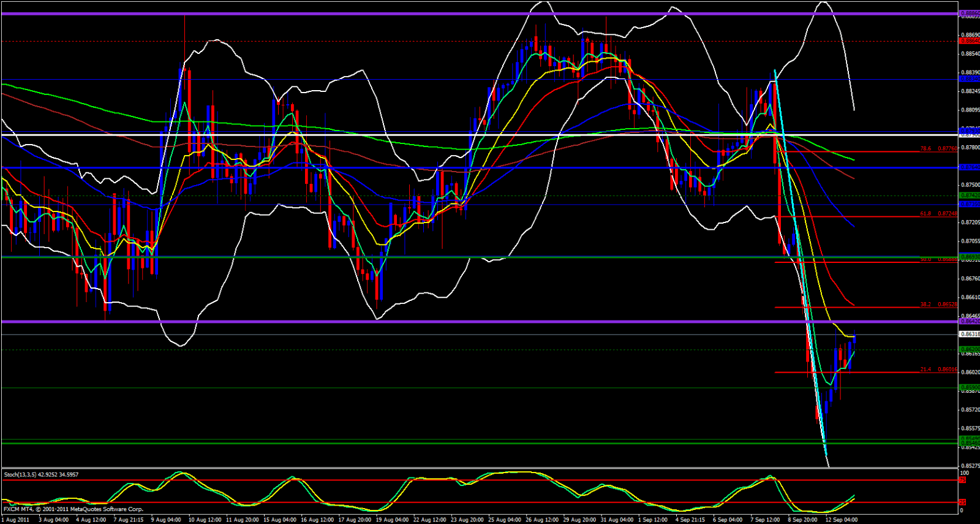980x524 pixels.
Task: Click the Stochastic 75 level marker
Action: pos(963,480)
